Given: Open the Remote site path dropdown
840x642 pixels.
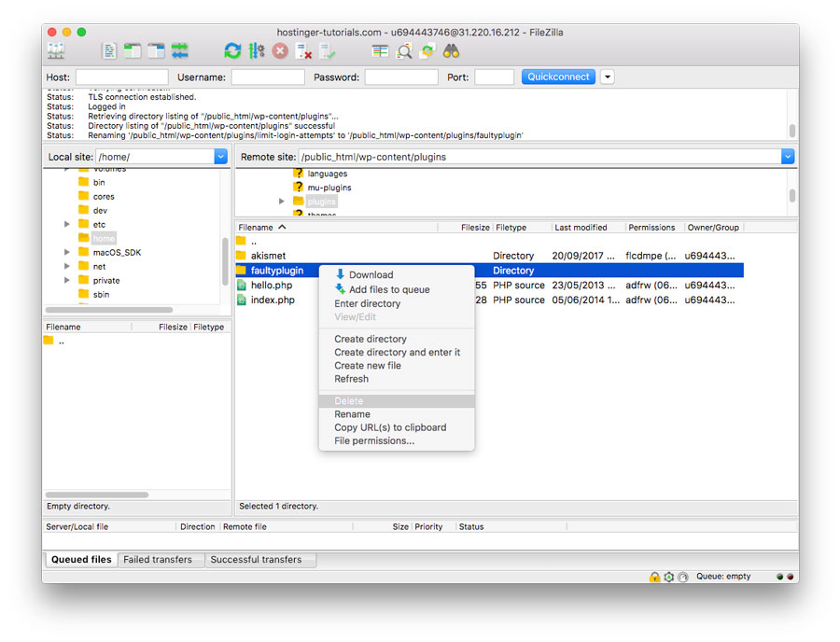Looking at the screenshot, I should [x=788, y=157].
